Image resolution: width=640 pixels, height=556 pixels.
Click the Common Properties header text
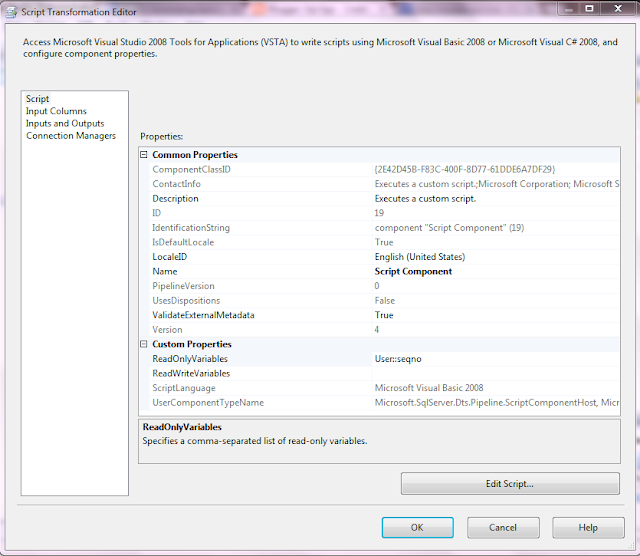tap(195, 155)
